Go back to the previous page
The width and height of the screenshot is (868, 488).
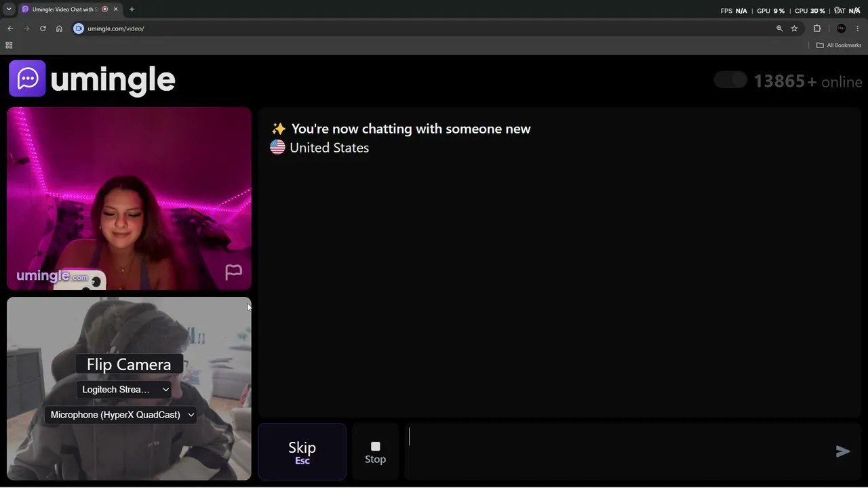tap(10, 28)
